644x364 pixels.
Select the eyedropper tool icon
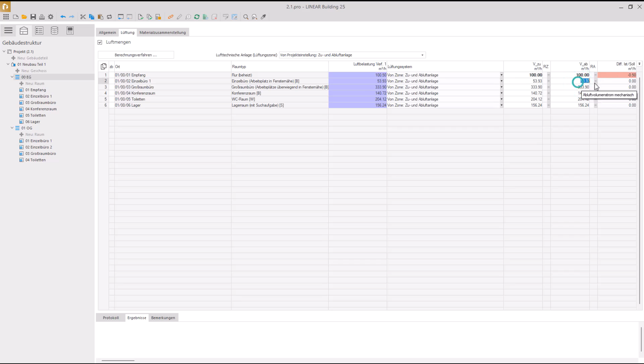pos(263,17)
